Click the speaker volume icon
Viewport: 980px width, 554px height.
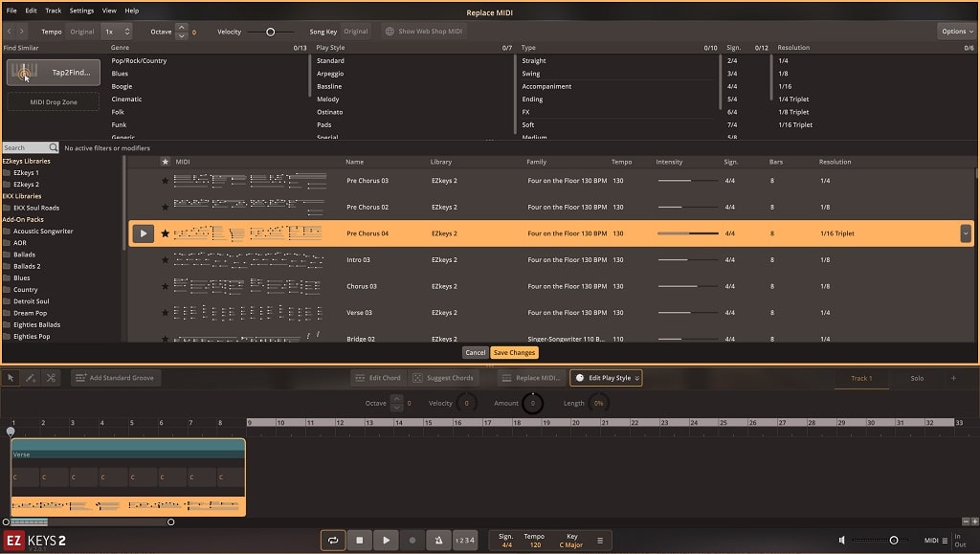coord(842,541)
